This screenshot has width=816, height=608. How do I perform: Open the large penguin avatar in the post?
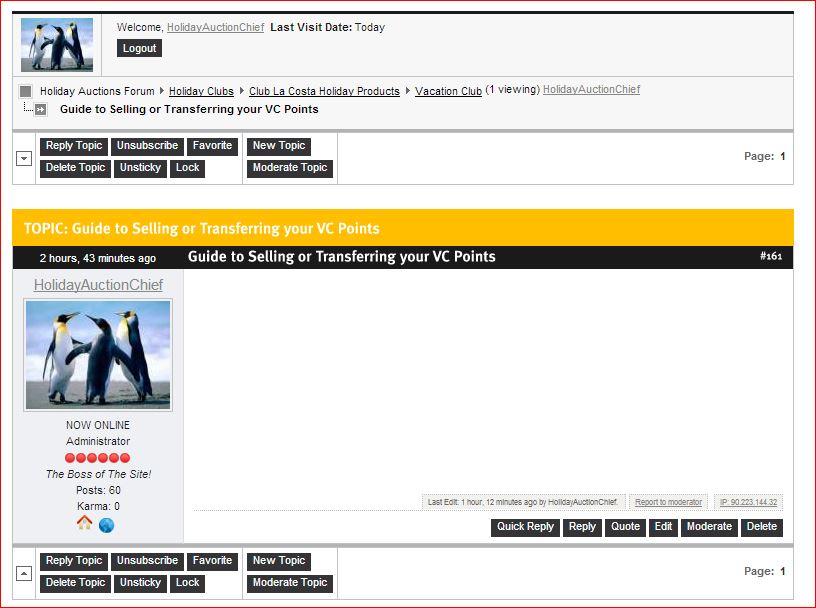coord(98,355)
